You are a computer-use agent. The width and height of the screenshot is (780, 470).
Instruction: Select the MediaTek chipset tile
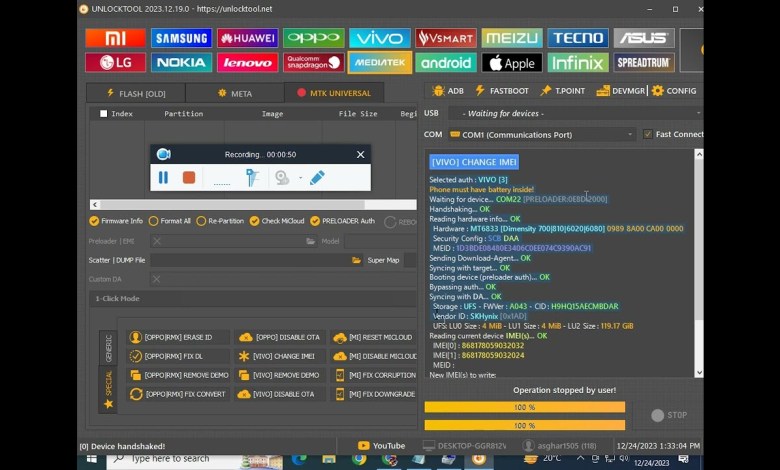(x=379, y=63)
